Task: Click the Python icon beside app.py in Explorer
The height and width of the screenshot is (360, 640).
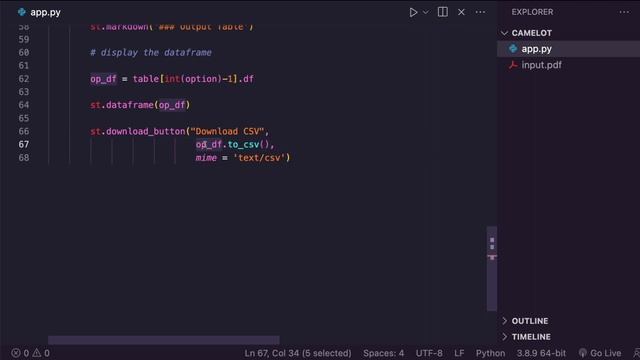Action: 513,49
